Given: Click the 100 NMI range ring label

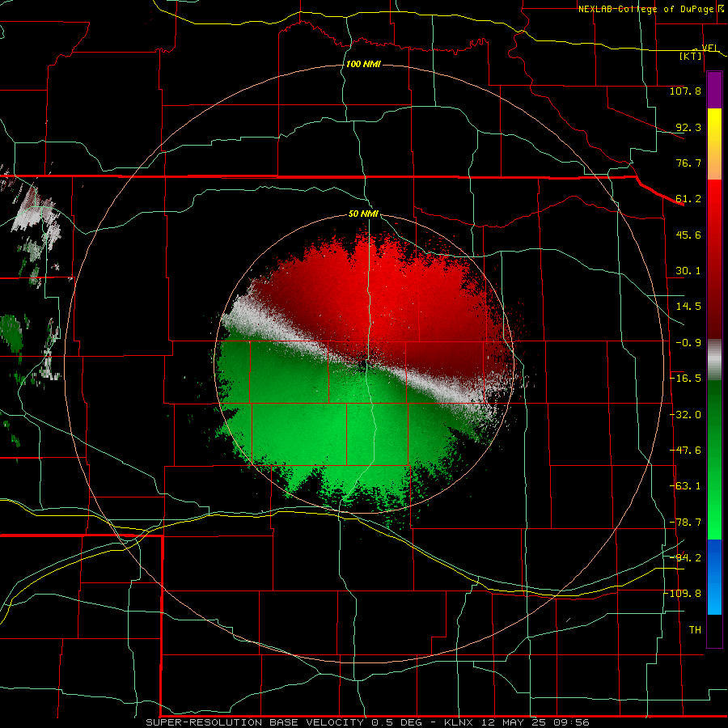Looking at the screenshot, I should click(363, 64).
